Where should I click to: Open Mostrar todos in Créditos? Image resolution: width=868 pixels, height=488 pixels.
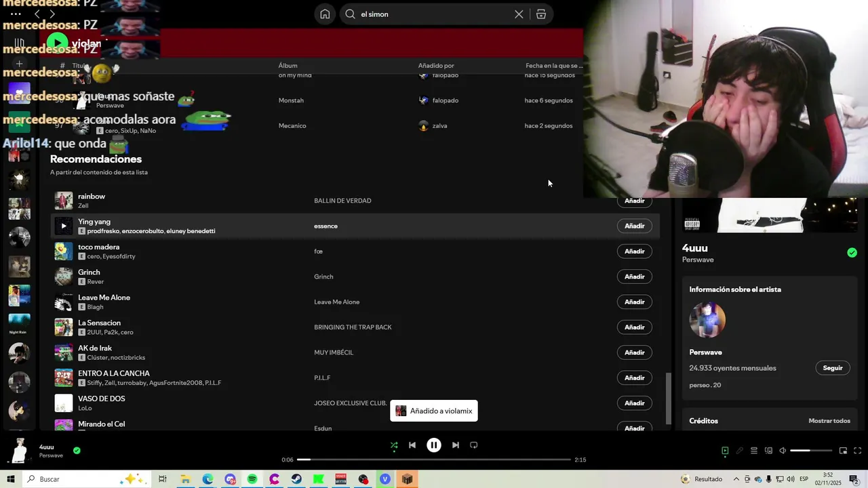pos(829,421)
